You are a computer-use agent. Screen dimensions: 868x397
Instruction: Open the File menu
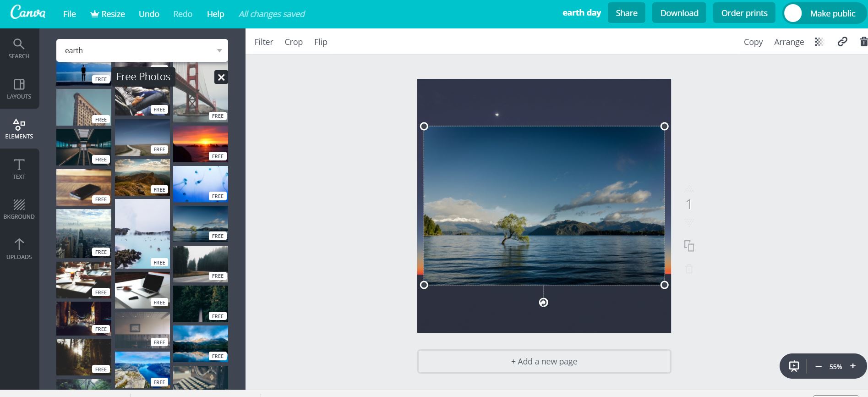click(70, 14)
